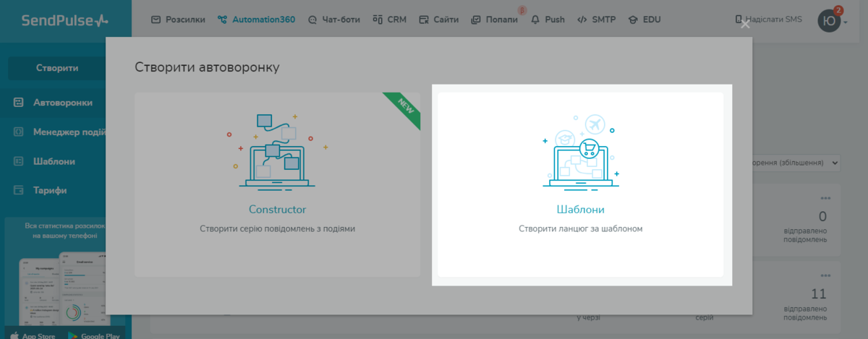The image size is (868, 339).
Task: Click the Сайти browser icon
Action: (424, 20)
